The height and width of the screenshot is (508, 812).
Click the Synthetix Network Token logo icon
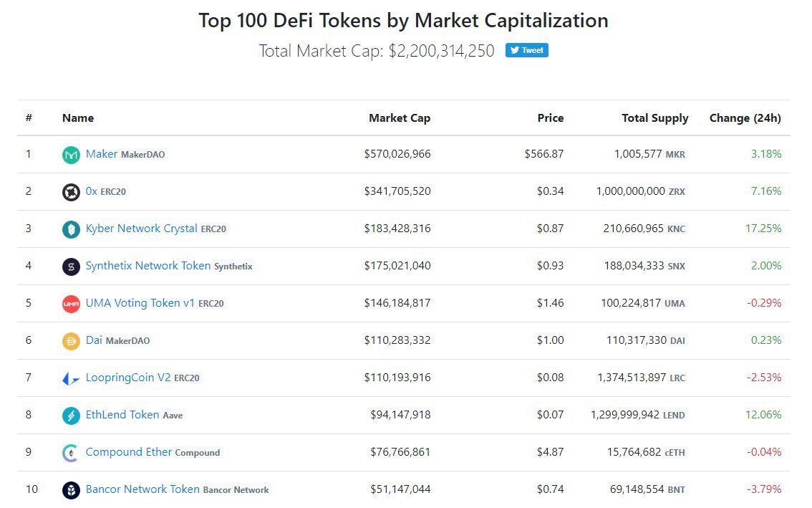click(71, 267)
